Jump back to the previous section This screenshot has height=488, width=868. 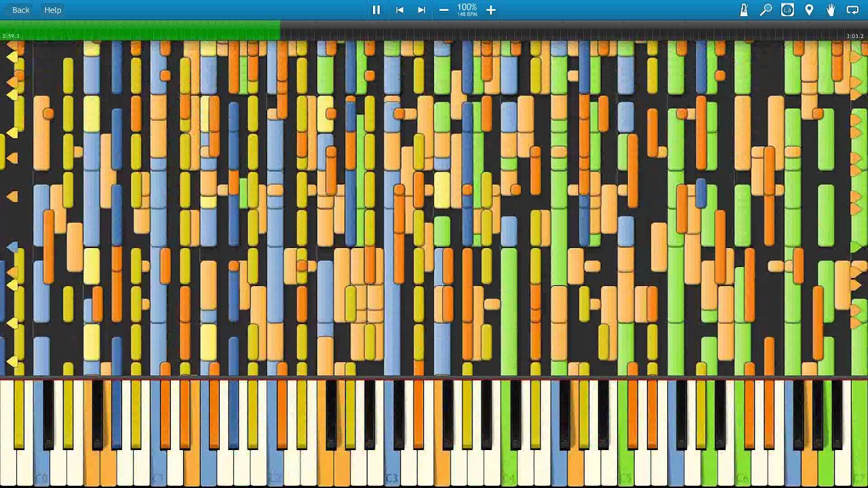pos(399,9)
